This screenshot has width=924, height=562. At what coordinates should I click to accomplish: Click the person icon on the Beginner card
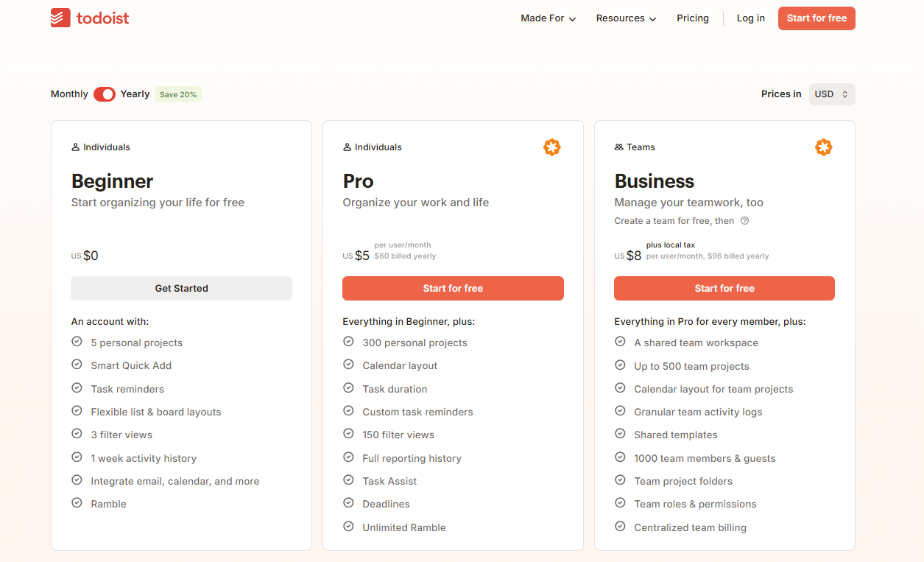pyautogui.click(x=75, y=147)
